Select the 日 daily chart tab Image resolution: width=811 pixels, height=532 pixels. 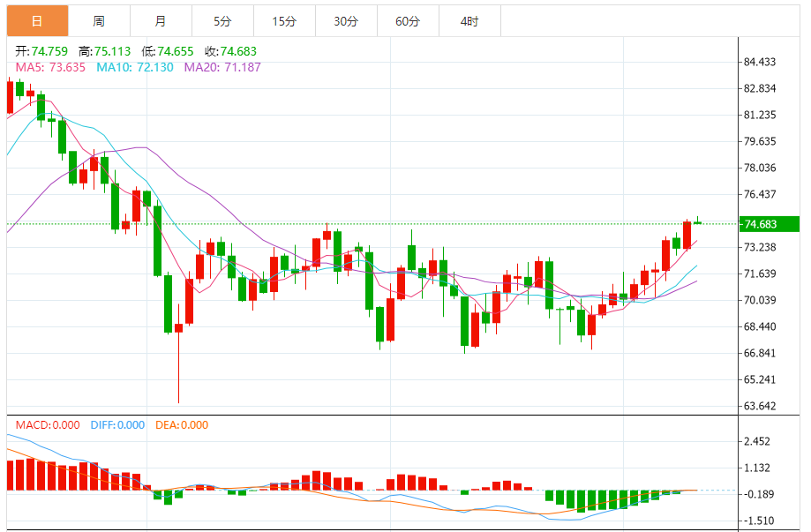(37, 21)
